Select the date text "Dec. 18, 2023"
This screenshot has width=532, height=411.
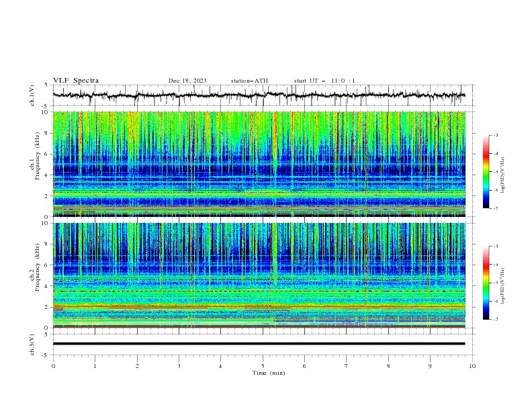pos(187,81)
